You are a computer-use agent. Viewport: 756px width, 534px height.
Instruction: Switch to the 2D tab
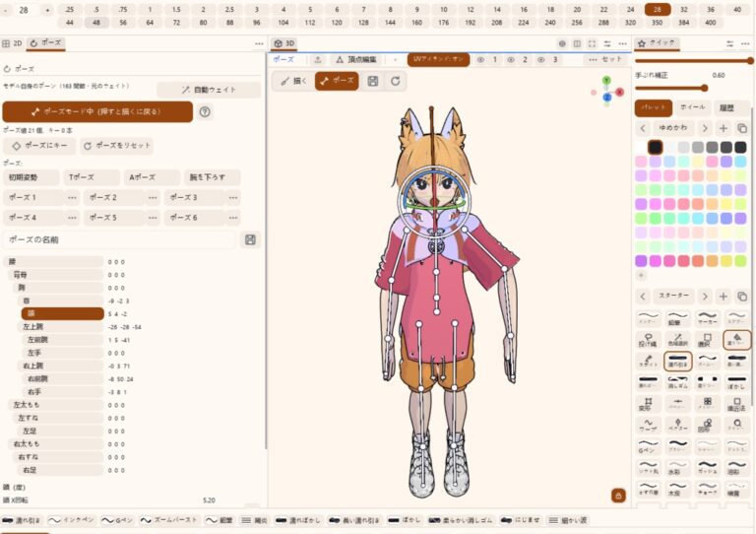(13, 43)
